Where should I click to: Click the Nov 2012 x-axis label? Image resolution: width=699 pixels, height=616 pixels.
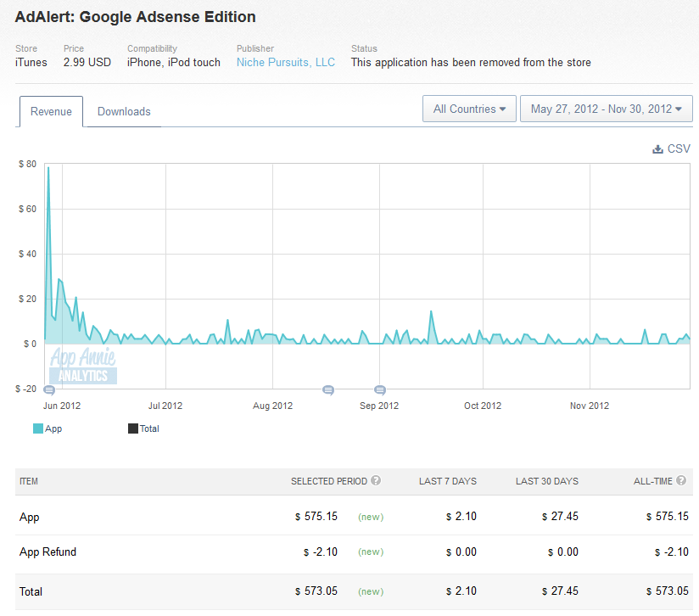(590, 406)
